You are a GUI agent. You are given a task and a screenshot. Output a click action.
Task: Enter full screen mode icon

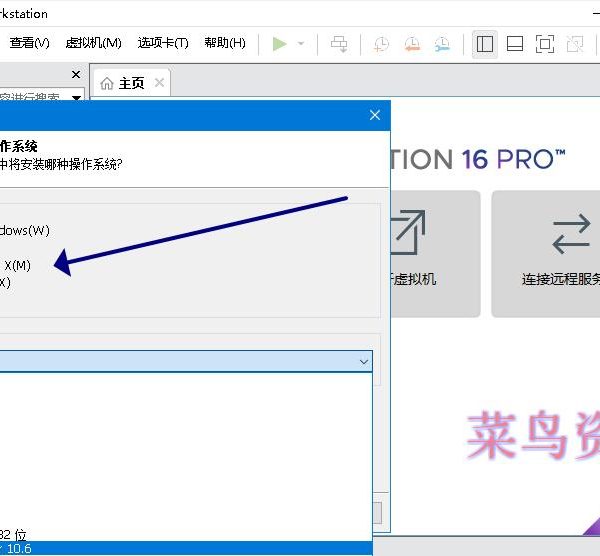click(544, 43)
